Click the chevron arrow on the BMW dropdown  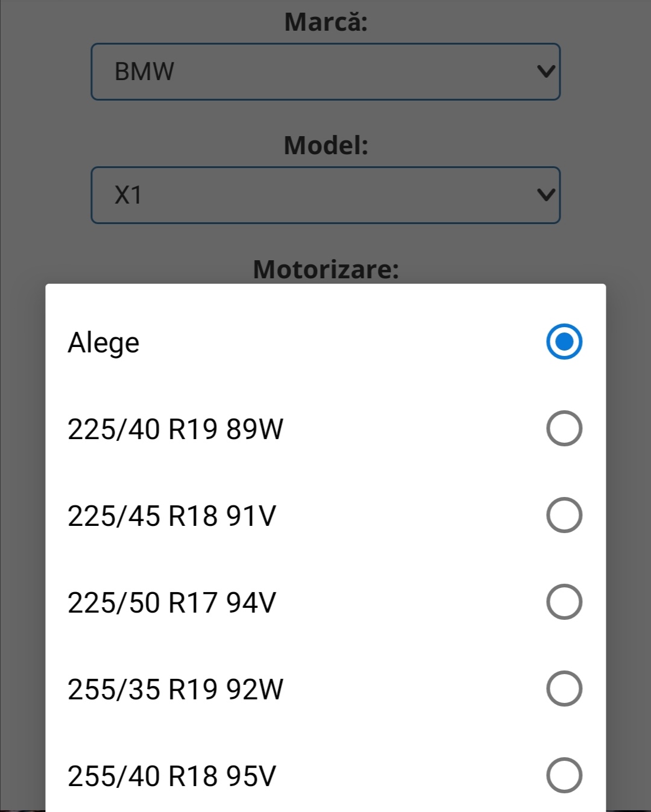(x=546, y=72)
